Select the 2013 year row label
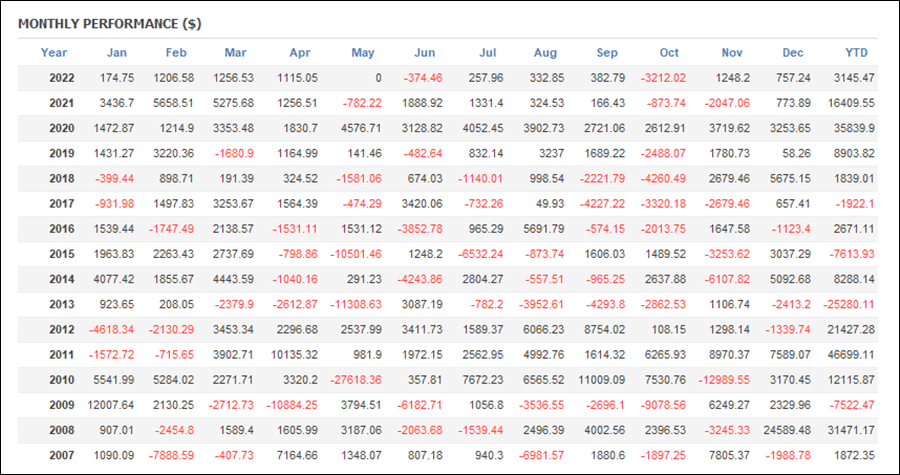This screenshot has height=475, width=900. [x=61, y=305]
